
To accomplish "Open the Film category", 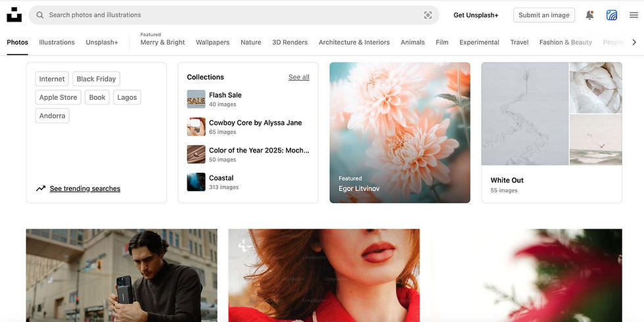I will point(442,42).
